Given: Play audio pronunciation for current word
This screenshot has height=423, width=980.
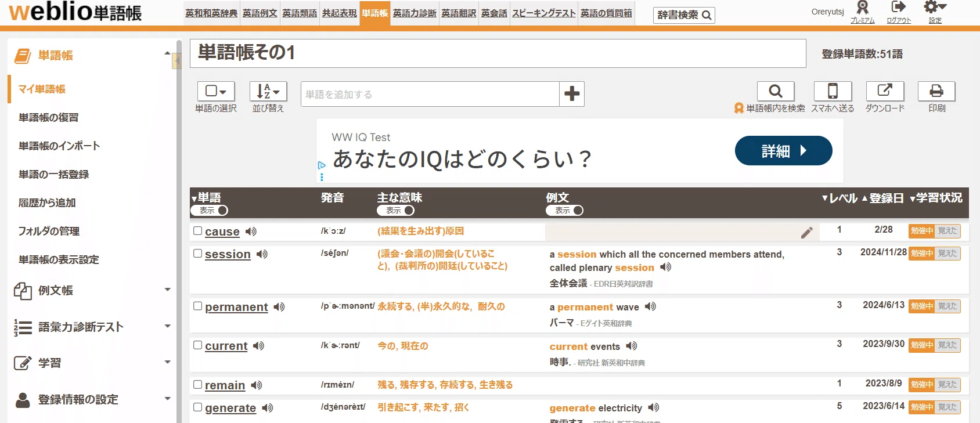Looking at the screenshot, I should click(259, 346).
